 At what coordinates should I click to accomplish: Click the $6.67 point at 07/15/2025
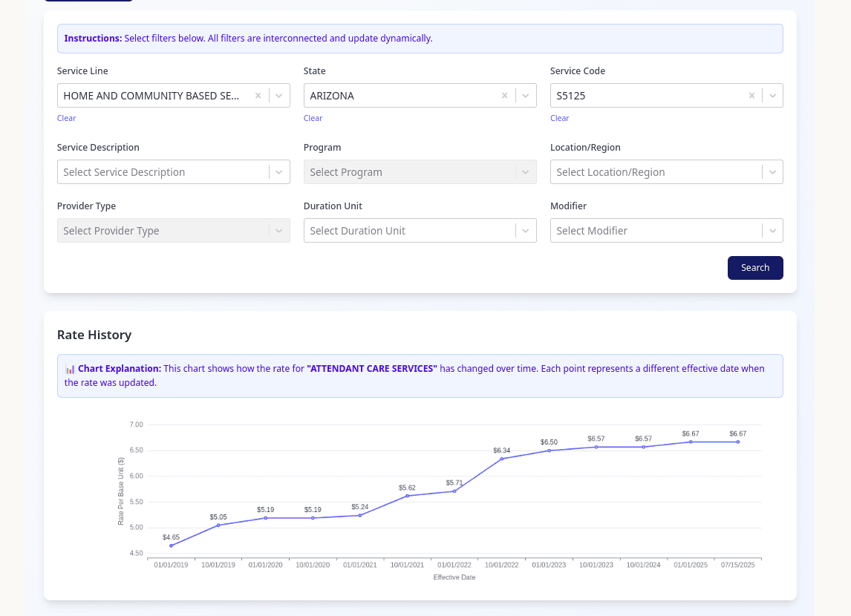coord(738,442)
